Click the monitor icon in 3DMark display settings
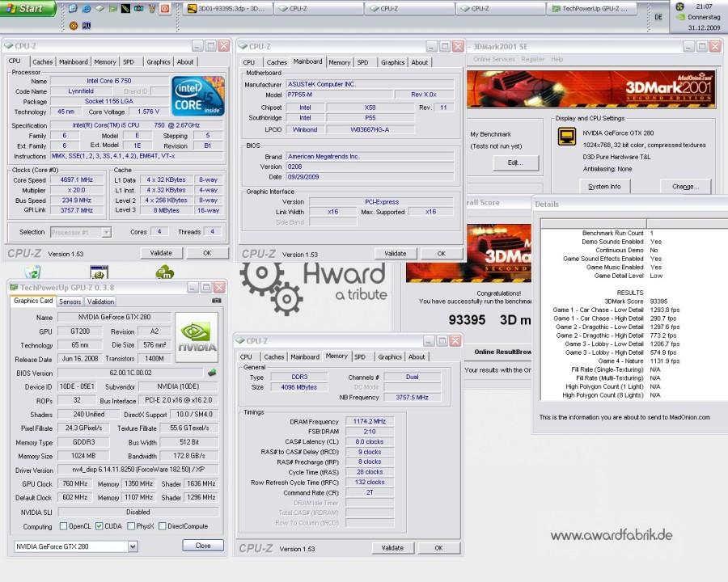Viewport: 728px width, 582px height. pyautogui.click(x=567, y=136)
